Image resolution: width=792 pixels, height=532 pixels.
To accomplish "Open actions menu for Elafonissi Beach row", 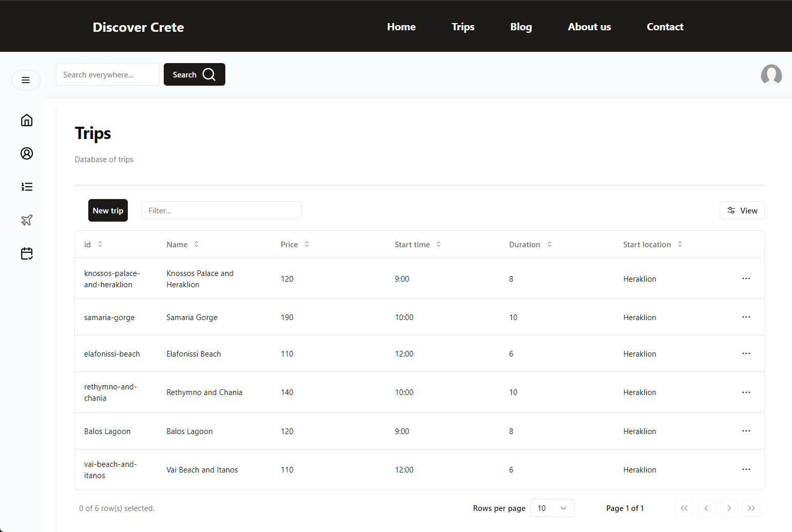I will (746, 353).
